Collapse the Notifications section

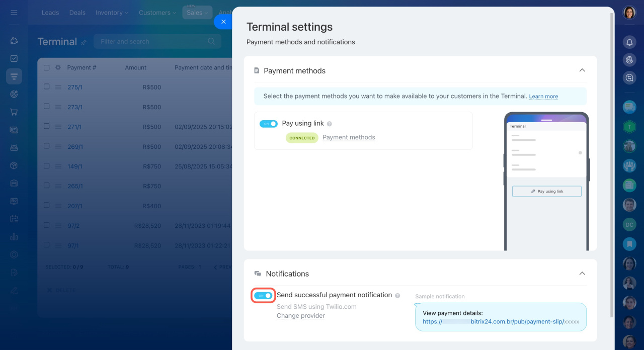[x=582, y=274]
